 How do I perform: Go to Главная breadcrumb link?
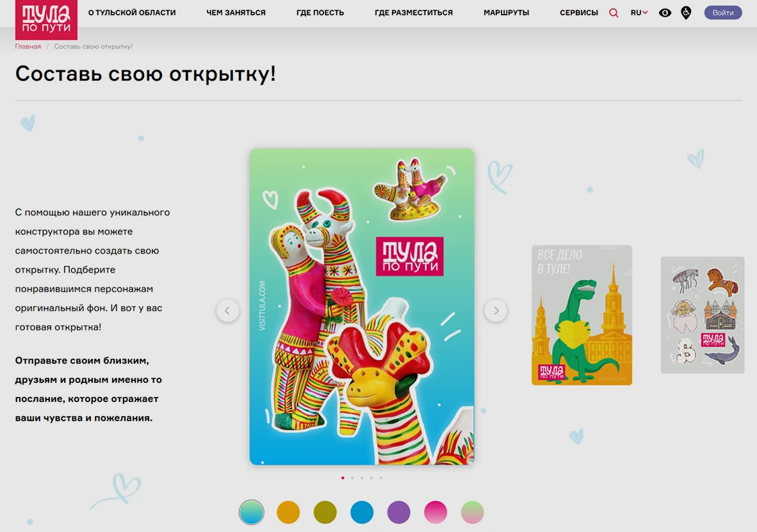28,46
